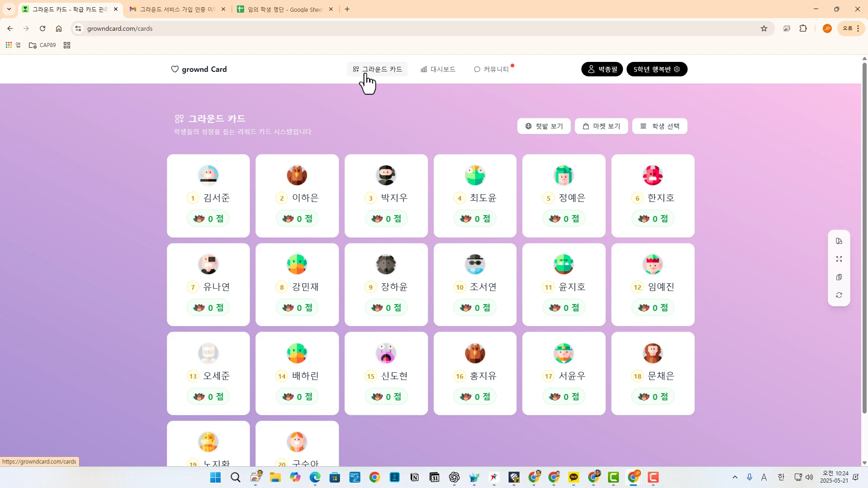Click 한지호's red avatar
Image resolution: width=868 pixels, height=488 pixels.
pos(653,175)
